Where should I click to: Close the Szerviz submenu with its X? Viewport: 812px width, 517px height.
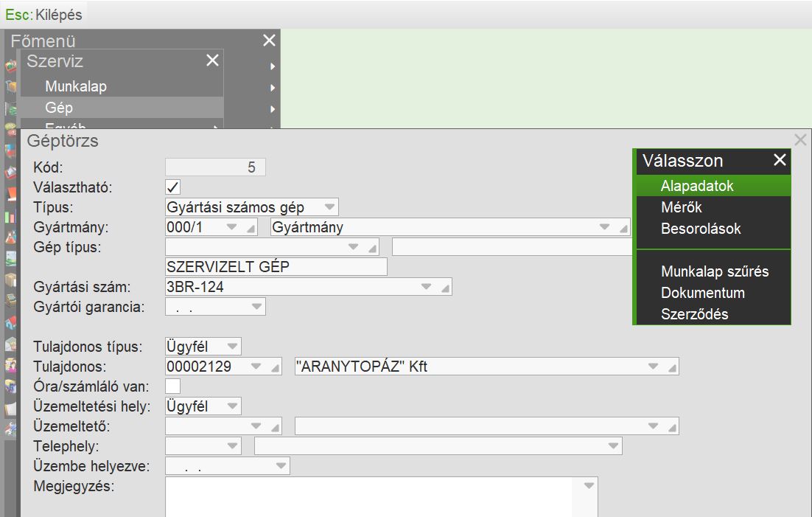212,60
